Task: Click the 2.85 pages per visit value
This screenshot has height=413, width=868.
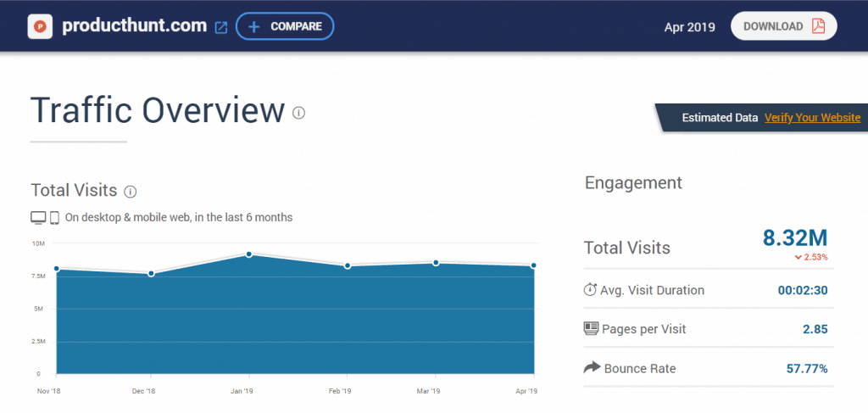Action: pos(815,329)
